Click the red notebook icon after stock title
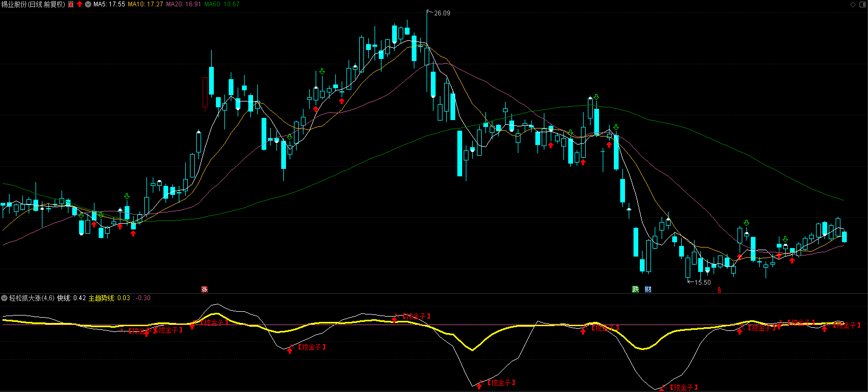Image resolution: width=868 pixels, height=392 pixels. click(71, 4)
